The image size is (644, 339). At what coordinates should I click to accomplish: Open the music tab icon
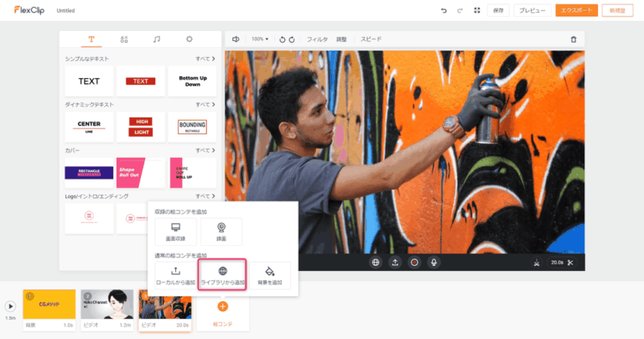pyautogui.click(x=157, y=39)
